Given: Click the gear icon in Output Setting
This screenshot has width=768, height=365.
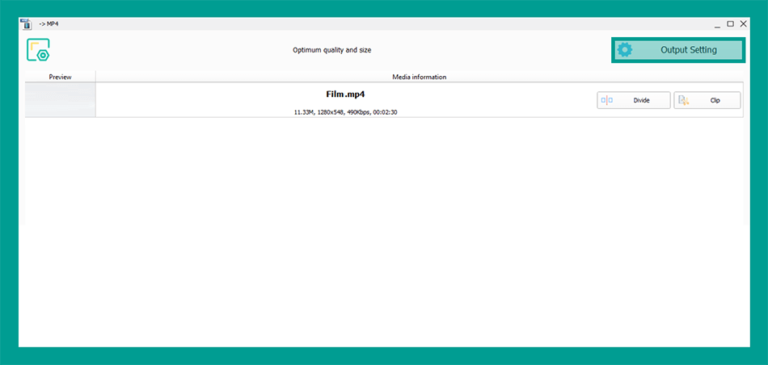Looking at the screenshot, I should coord(624,50).
